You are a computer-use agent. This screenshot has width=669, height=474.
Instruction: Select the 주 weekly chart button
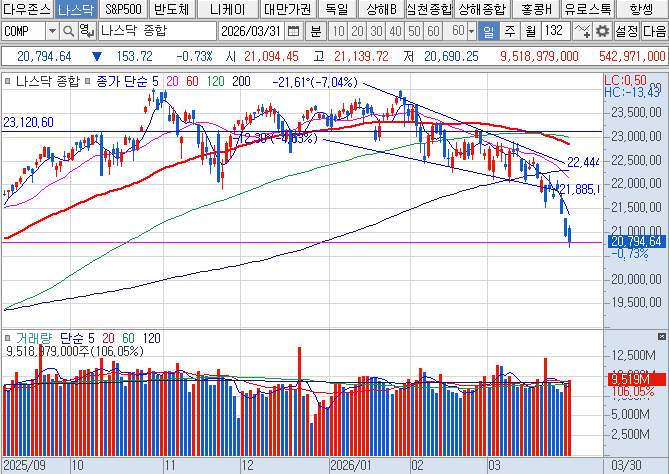coord(509,31)
